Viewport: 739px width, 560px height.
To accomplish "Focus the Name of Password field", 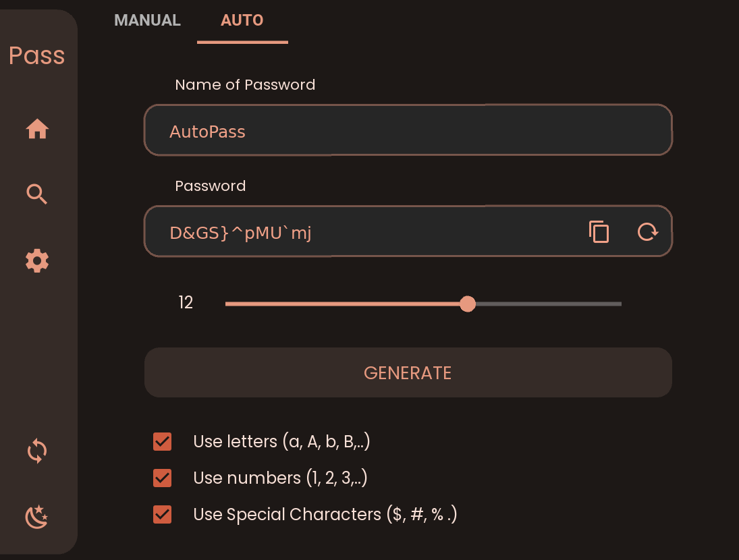I will pyautogui.click(x=408, y=130).
